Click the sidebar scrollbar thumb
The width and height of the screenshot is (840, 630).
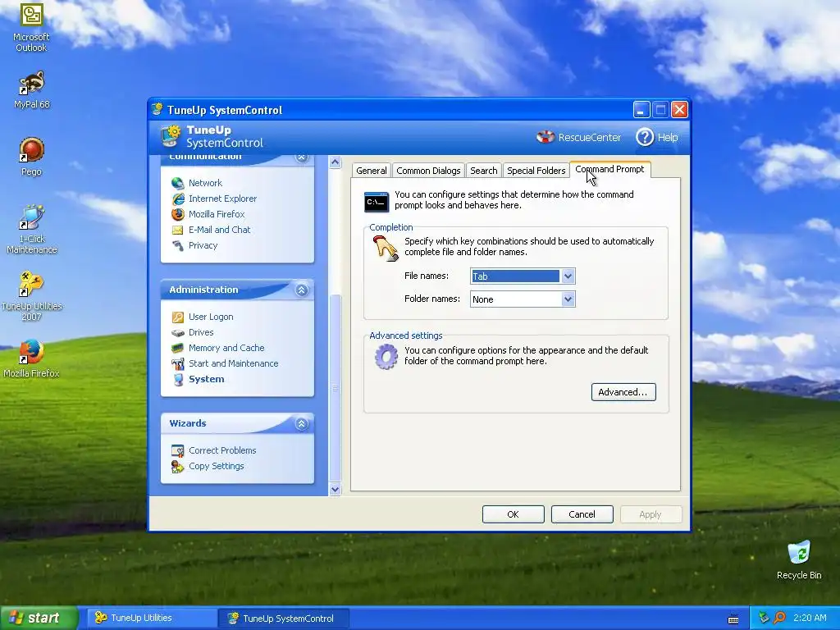335,387
